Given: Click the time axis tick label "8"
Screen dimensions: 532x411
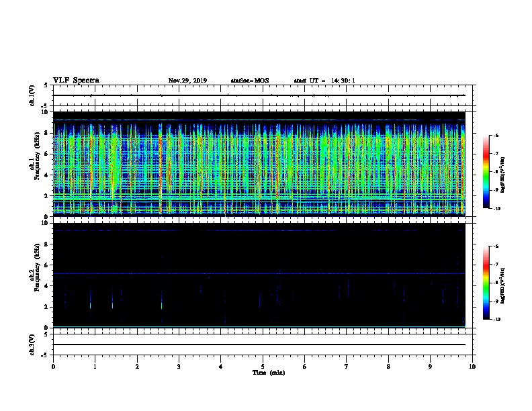Looking at the screenshot, I should click(388, 367).
